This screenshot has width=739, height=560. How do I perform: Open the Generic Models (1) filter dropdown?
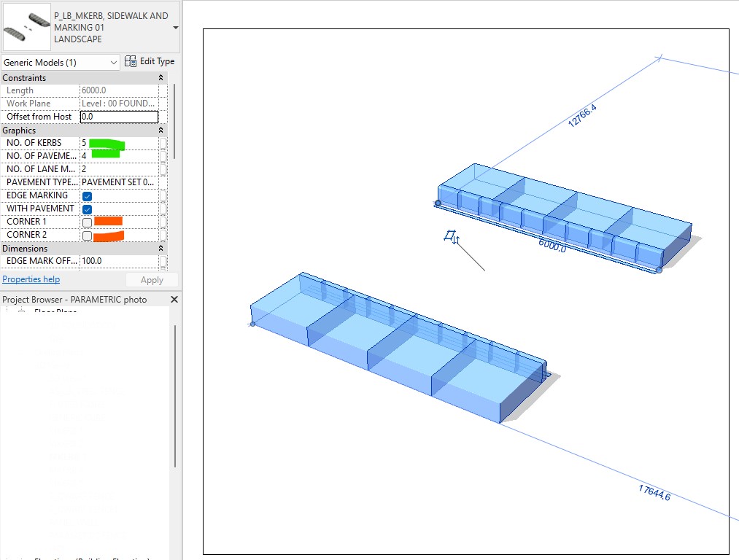point(61,63)
